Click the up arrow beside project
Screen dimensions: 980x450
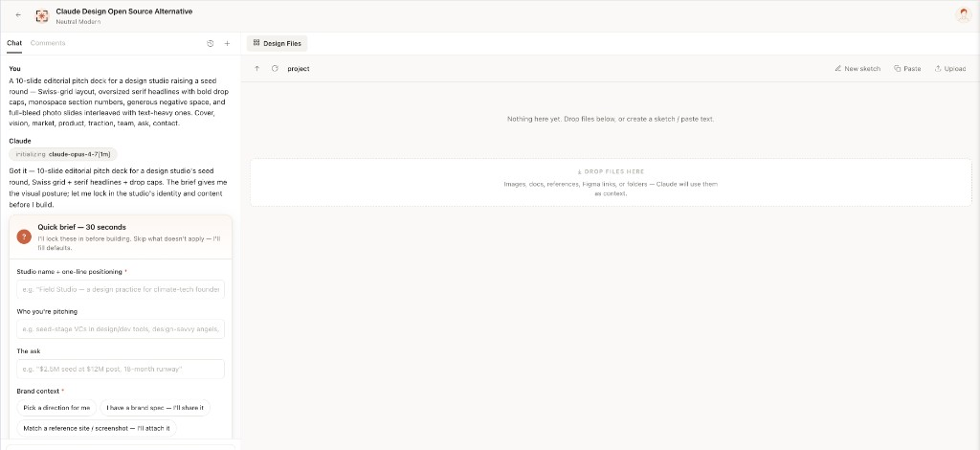(x=256, y=68)
